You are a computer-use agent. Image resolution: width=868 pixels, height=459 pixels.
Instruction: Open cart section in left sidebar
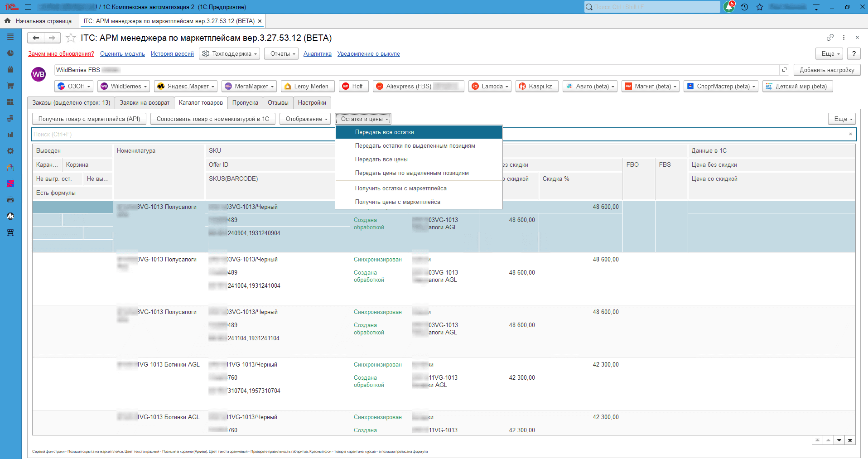pos(10,86)
